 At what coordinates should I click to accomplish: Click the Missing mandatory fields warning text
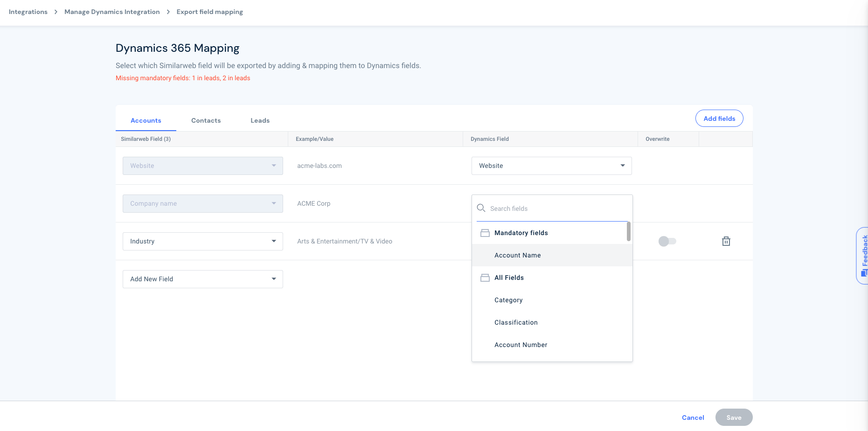coord(183,78)
